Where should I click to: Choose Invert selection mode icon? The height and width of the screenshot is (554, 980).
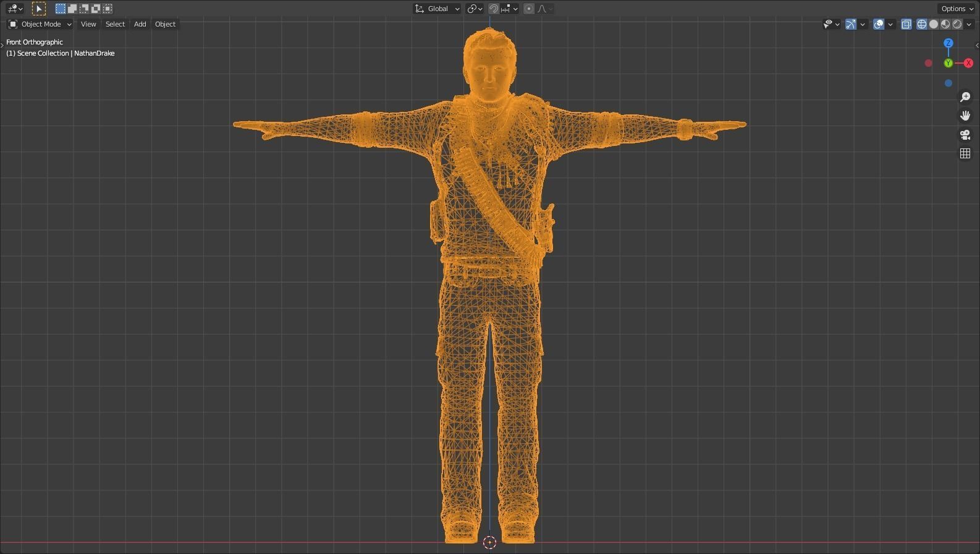[x=96, y=9]
